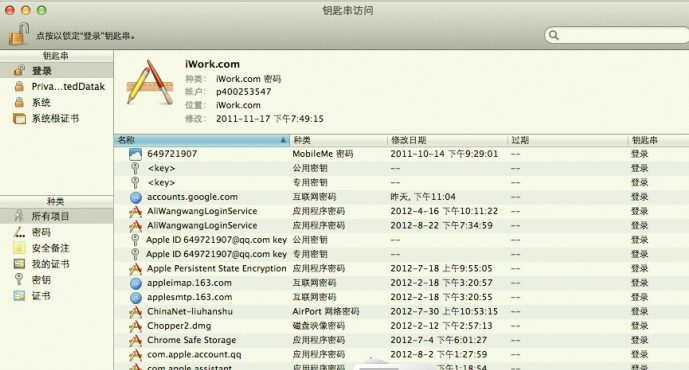The width and height of the screenshot is (689, 370).
Task: Select the 登录 keychain in the sidebar
Action: (x=57, y=70)
